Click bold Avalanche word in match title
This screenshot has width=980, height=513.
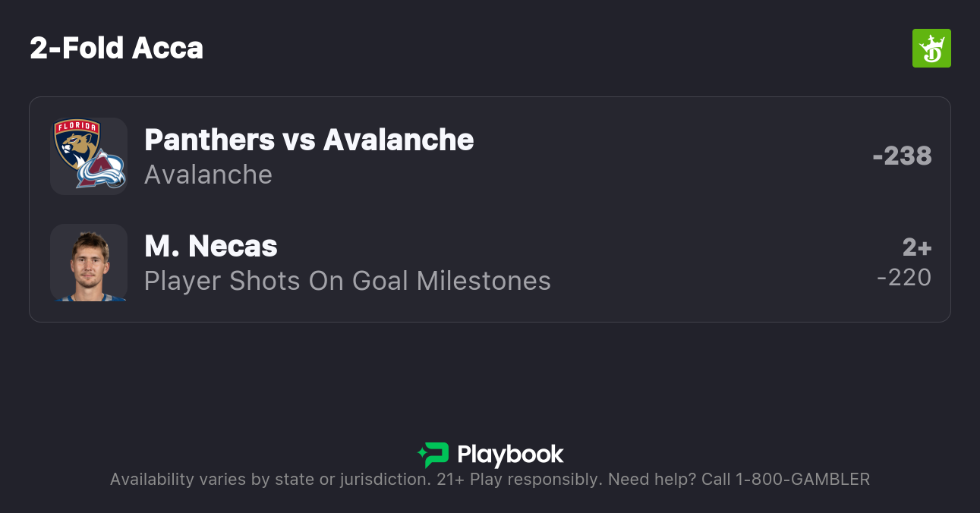tap(399, 140)
